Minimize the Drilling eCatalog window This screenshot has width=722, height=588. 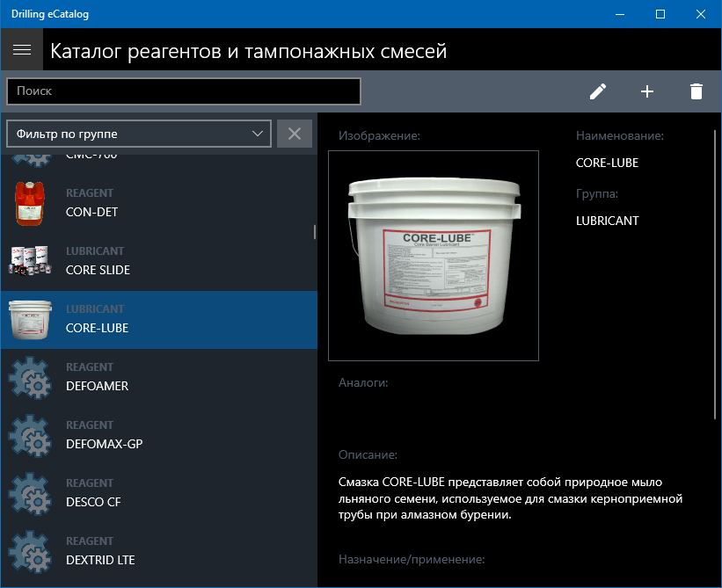click(620, 14)
